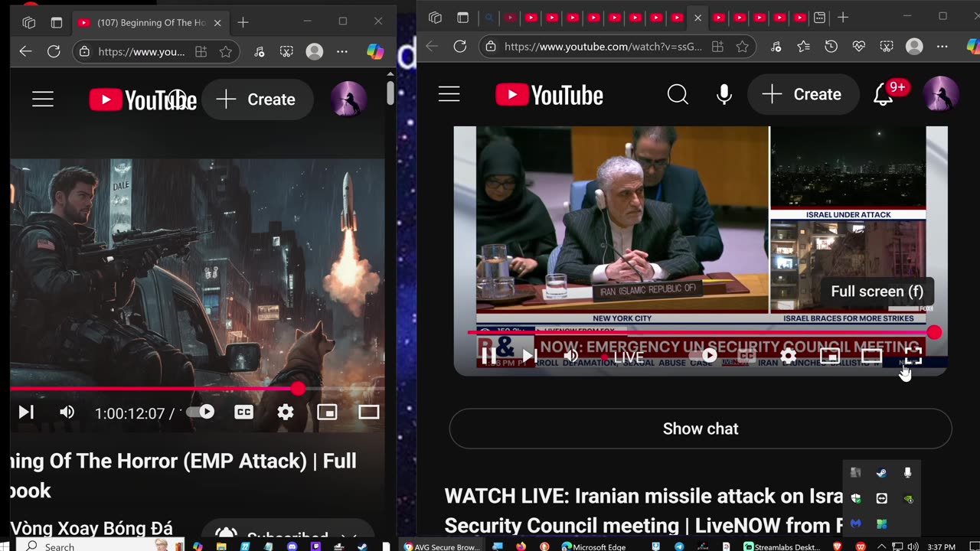
Task: Open settings gear in left video player
Action: click(286, 412)
